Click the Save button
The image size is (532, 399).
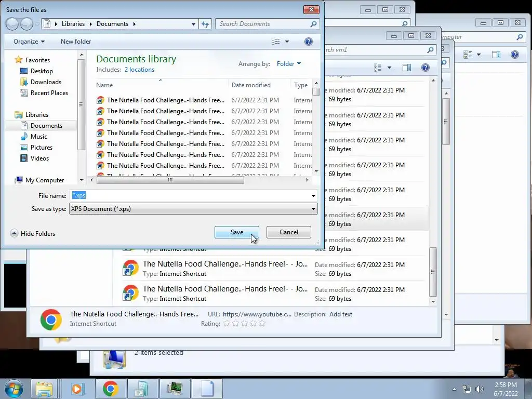(x=236, y=232)
